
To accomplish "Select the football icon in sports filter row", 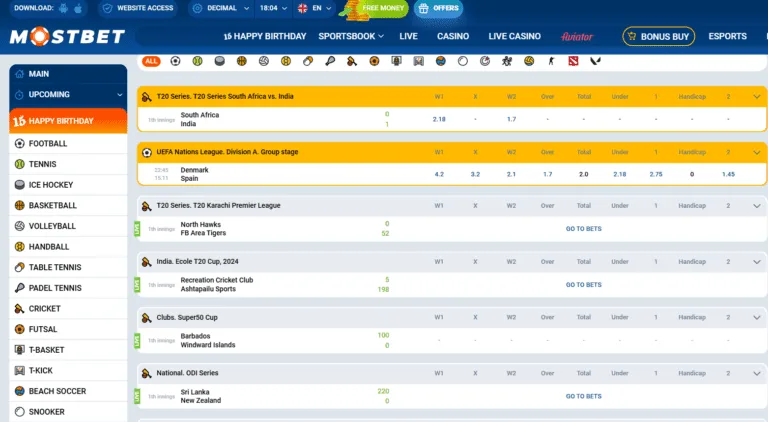I will 175,61.
